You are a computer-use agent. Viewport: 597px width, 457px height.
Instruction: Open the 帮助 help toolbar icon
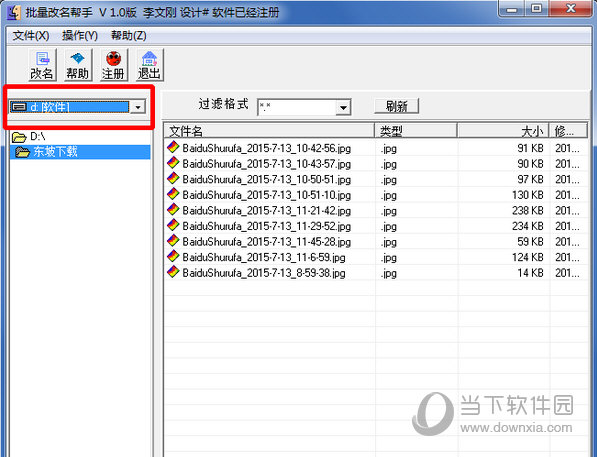click(78, 65)
